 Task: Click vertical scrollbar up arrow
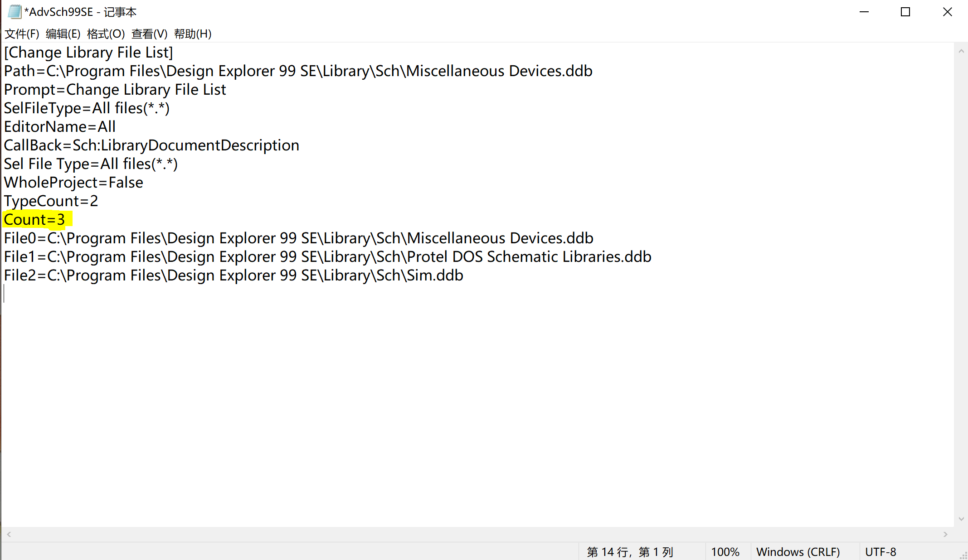click(x=961, y=52)
